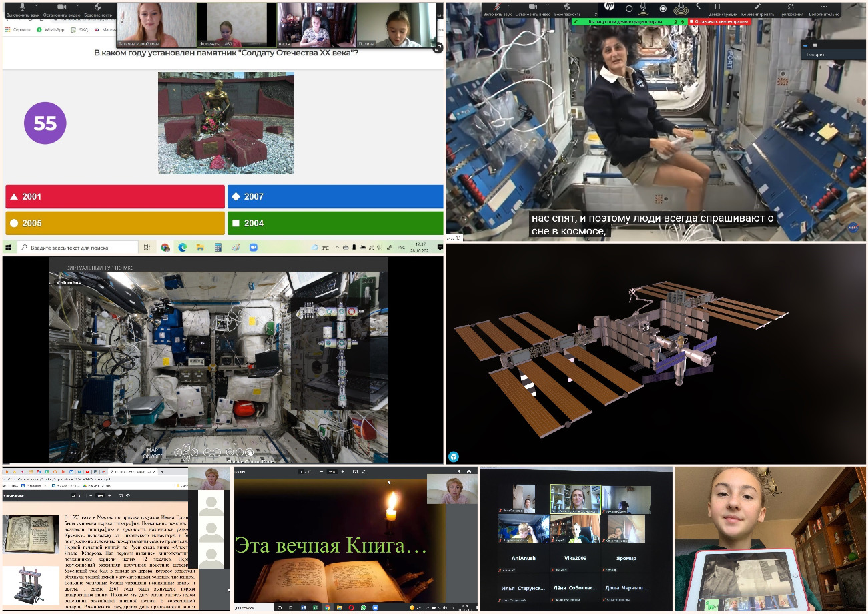
Task: Select the Полина participant video thumbnail
Action: 396,25
